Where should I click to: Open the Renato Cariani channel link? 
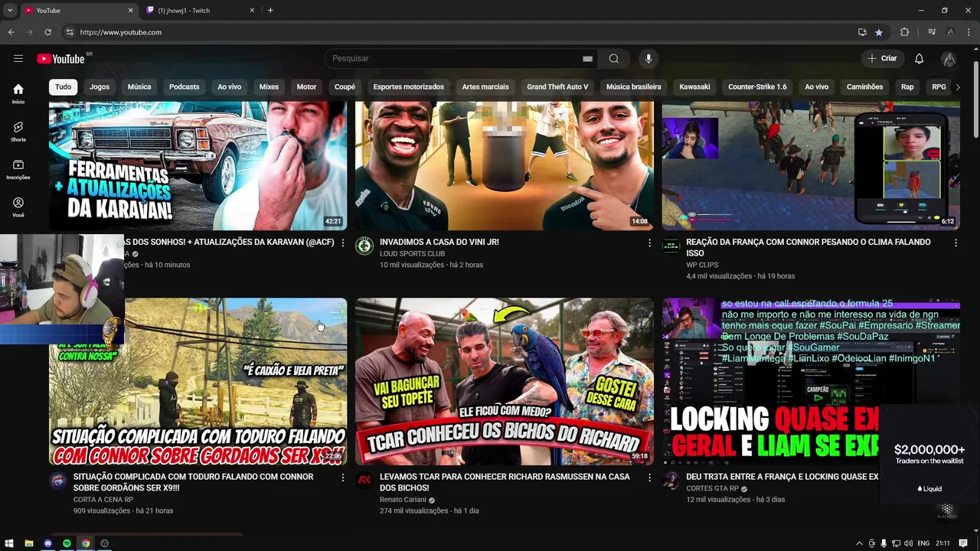(x=403, y=500)
